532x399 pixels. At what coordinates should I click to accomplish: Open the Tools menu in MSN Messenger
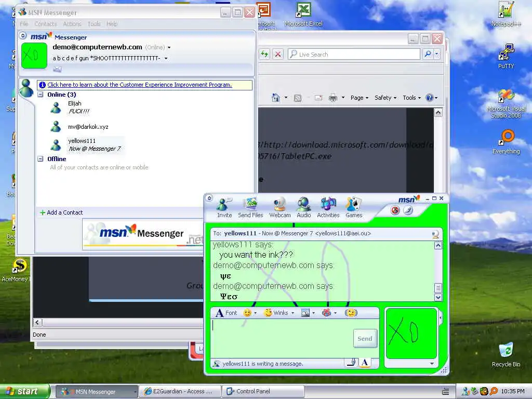94,24
